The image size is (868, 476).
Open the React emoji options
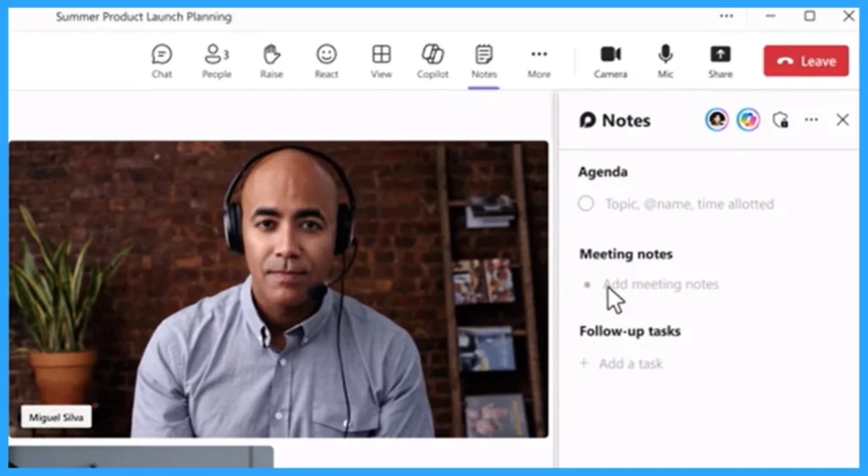click(326, 61)
